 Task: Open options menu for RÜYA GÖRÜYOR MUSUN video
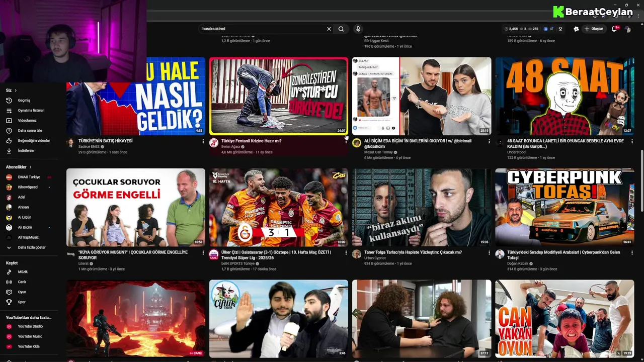pos(203,252)
